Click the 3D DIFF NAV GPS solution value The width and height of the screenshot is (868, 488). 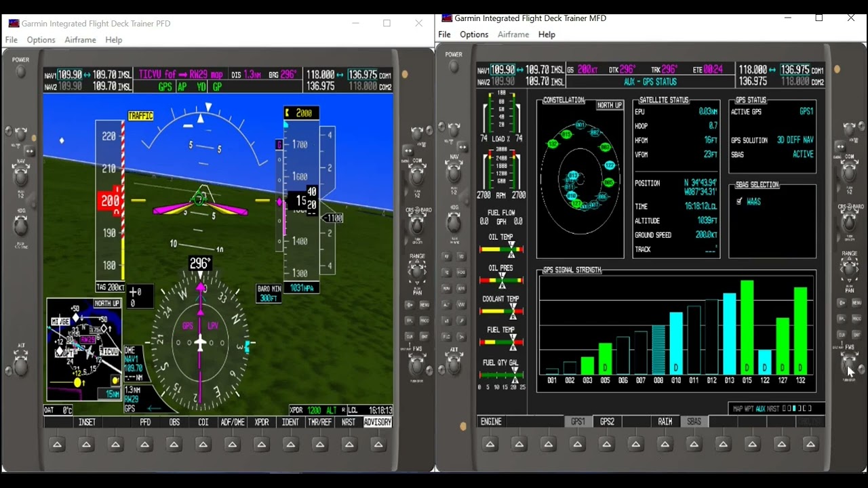[795, 140]
